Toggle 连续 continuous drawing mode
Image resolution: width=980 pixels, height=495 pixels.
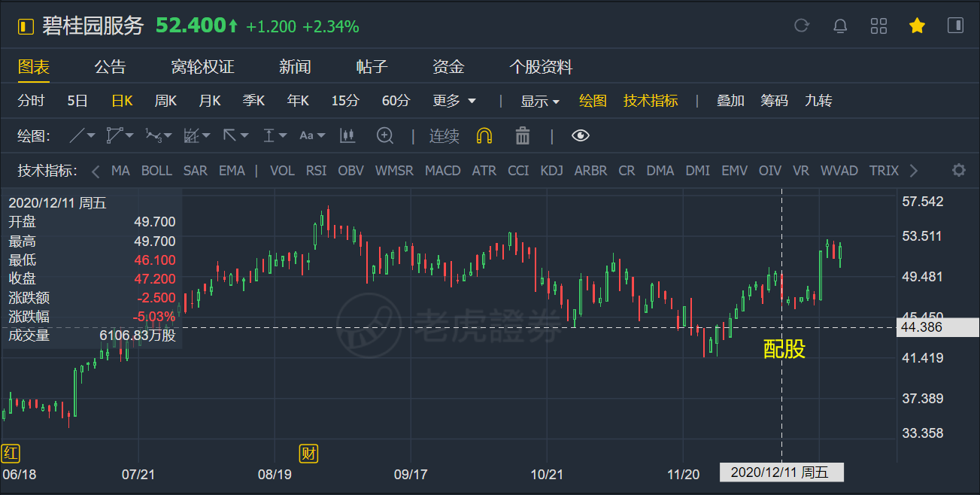point(444,136)
